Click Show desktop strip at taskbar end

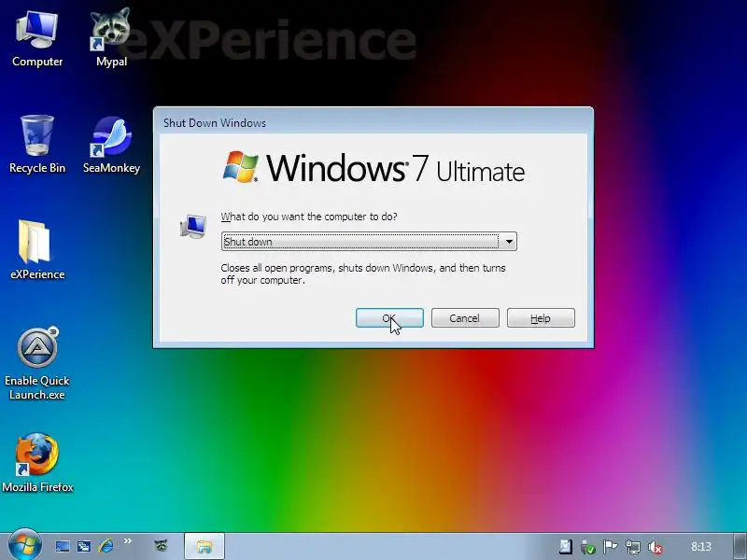(x=740, y=546)
